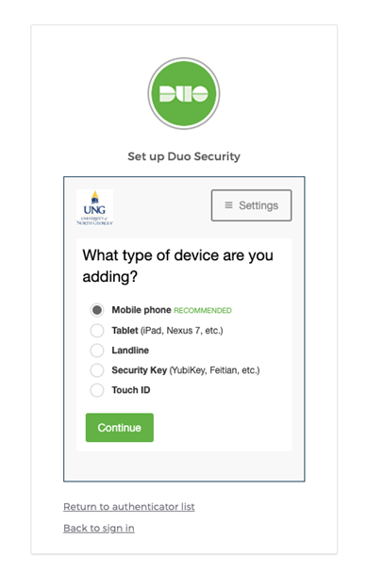The image size is (383, 588).
Task: Select the Mobile phone radio circle
Action: point(97,310)
